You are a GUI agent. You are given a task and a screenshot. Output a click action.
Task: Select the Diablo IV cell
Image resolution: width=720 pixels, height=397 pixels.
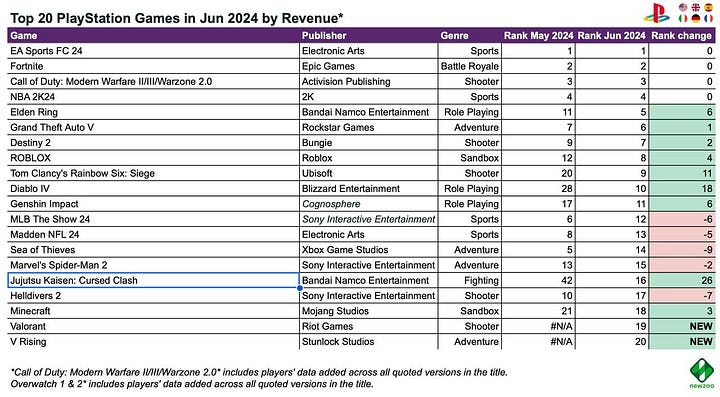click(x=153, y=189)
